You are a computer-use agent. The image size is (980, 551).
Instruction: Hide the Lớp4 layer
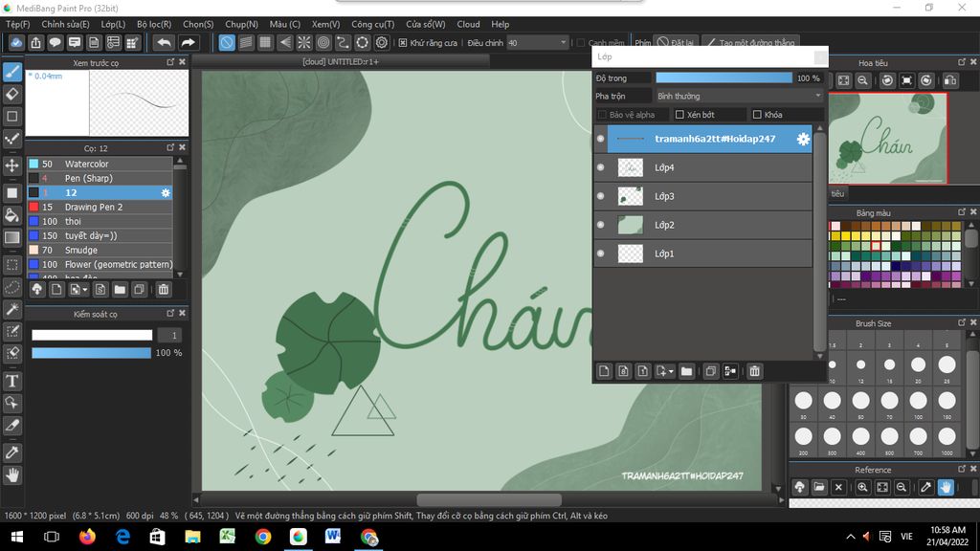(x=601, y=167)
